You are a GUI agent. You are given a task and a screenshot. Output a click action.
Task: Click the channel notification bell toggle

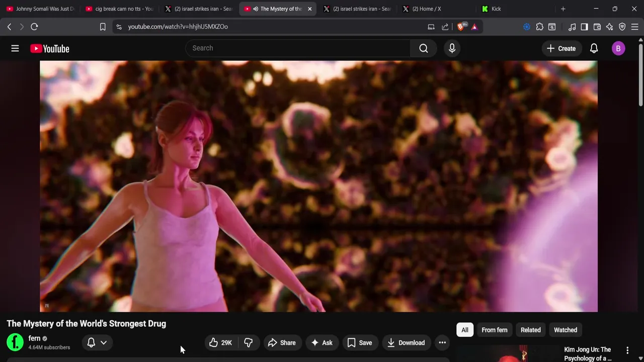(91, 342)
